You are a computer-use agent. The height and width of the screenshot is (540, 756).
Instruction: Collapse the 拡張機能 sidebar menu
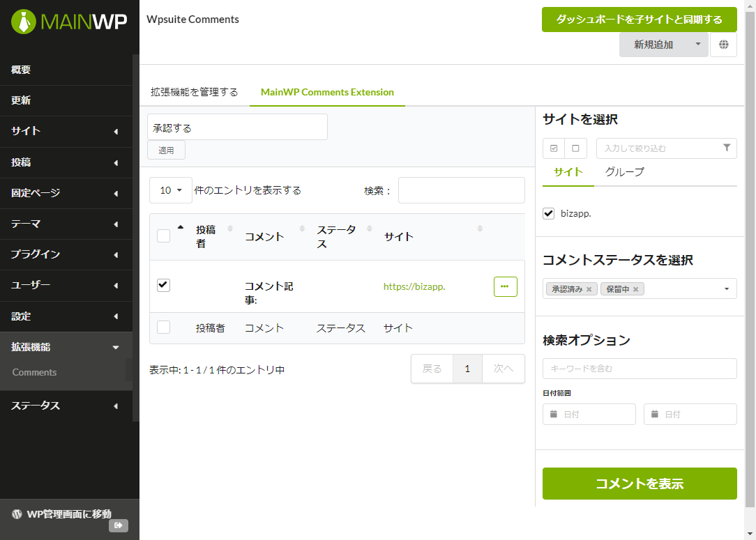tap(66, 347)
